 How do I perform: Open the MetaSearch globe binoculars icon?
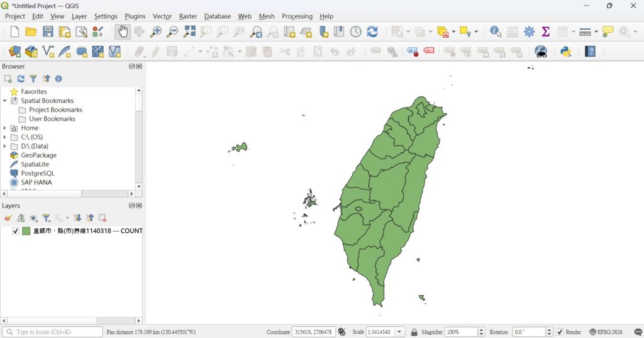541,52
